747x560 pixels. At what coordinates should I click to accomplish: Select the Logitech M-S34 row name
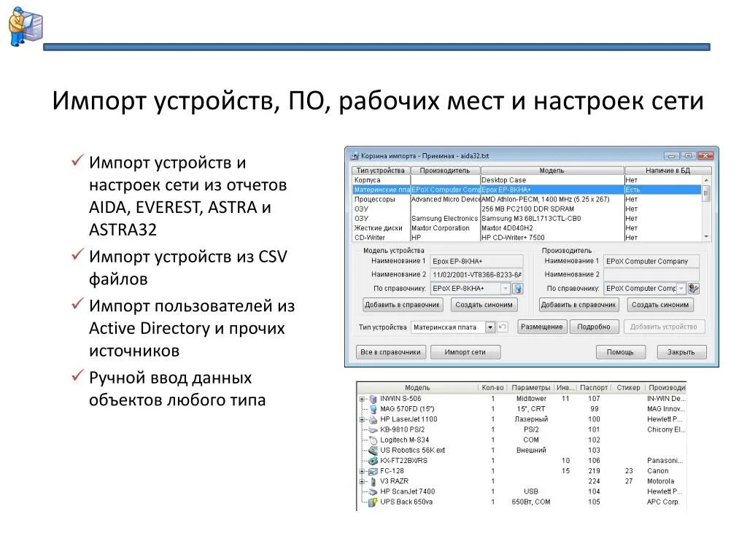404,440
